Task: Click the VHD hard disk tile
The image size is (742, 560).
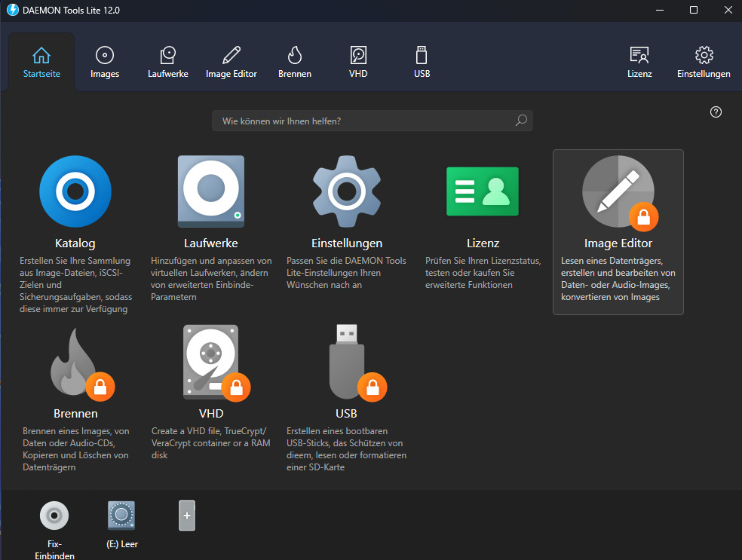Action: coord(211,363)
